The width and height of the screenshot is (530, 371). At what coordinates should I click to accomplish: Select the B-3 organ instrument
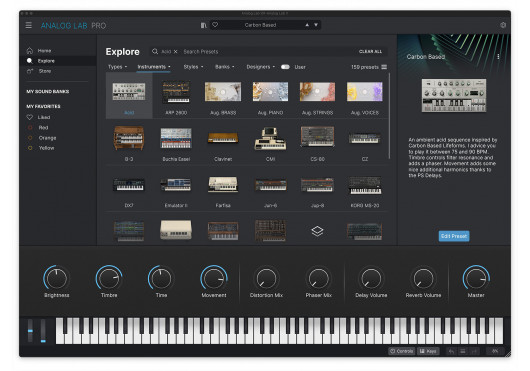[x=129, y=143]
